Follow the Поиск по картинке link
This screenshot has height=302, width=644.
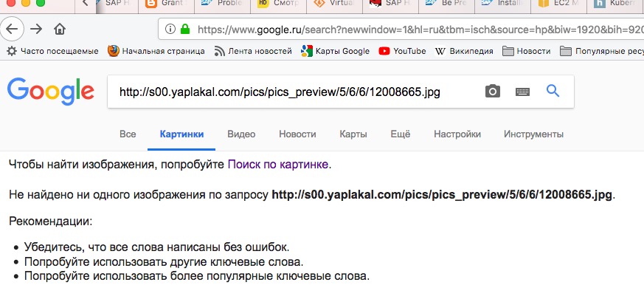tap(278, 165)
